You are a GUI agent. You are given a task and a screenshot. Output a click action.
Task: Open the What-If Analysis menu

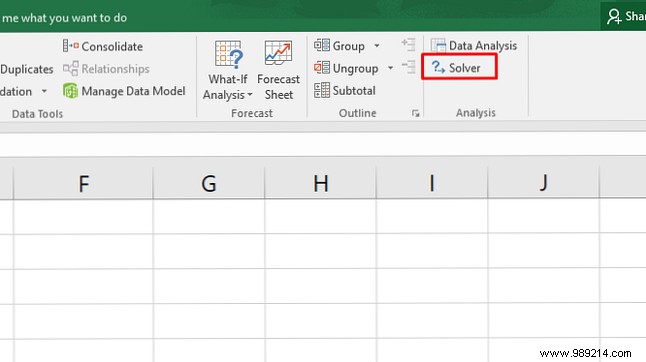point(228,70)
